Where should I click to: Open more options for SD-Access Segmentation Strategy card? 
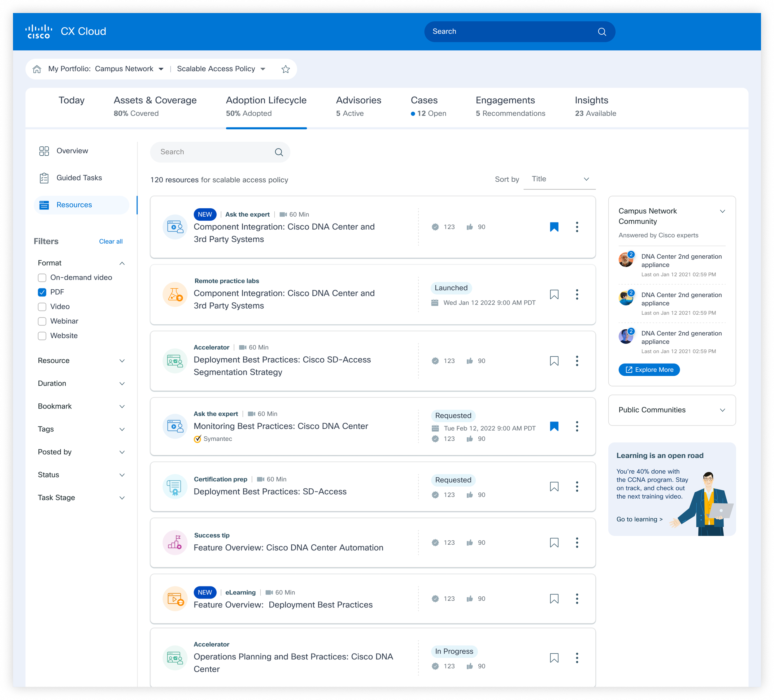click(577, 361)
